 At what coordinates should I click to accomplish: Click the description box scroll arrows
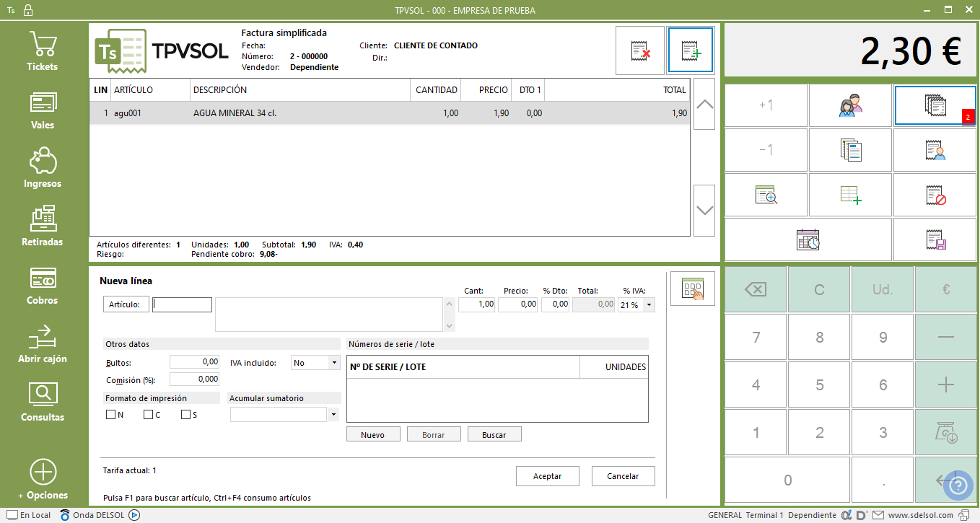451,315
